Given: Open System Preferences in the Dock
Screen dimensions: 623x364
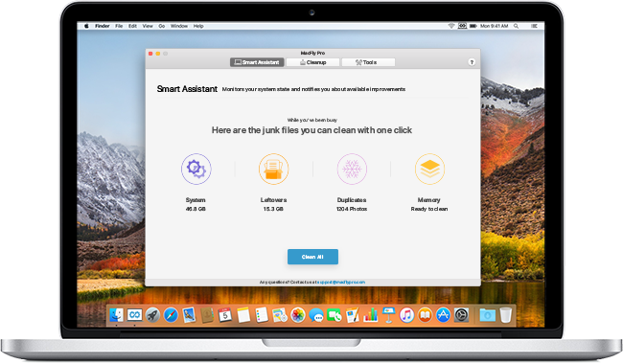Looking at the screenshot, I should pos(461,315).
